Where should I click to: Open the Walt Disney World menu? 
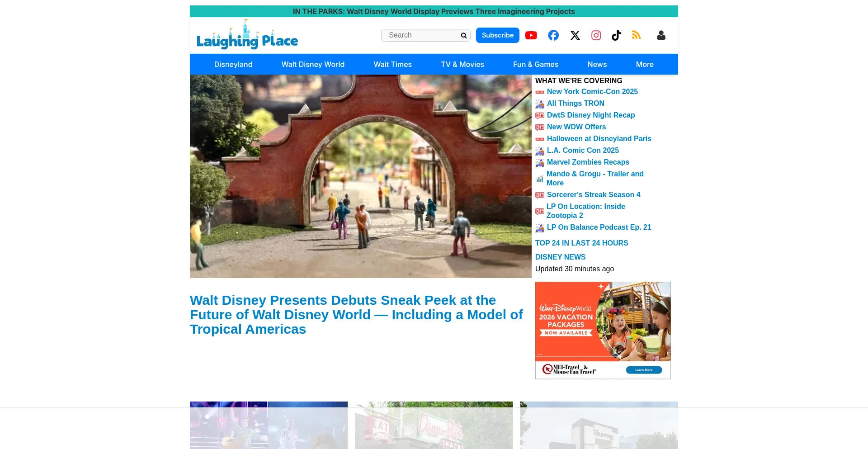click(313, 64)
